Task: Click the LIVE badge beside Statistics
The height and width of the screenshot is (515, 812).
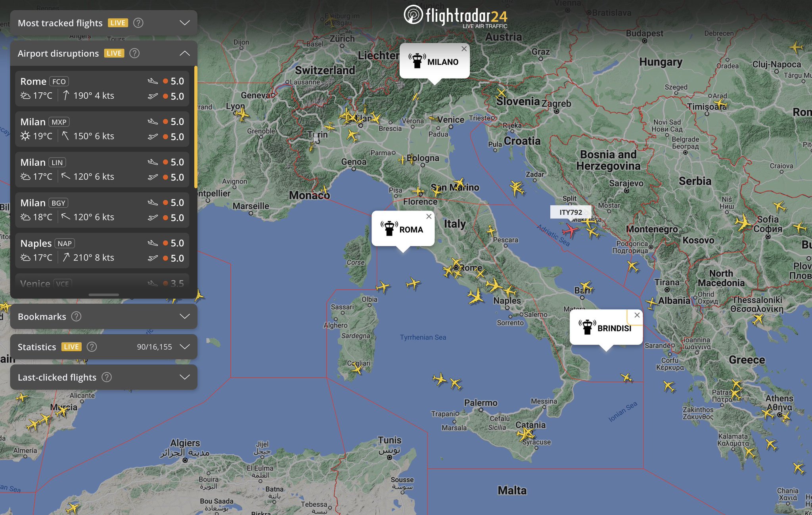Action: (x=71, y=347)
